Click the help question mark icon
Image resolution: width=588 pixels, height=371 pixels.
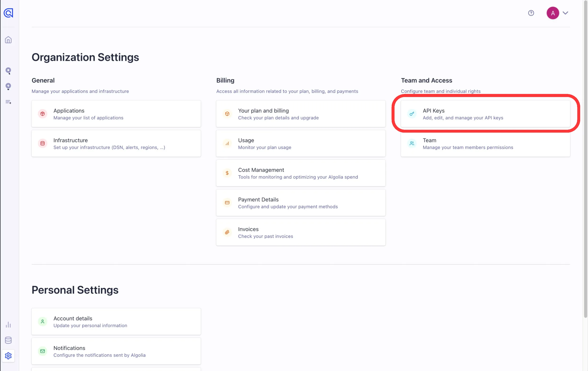coord(531,13)
